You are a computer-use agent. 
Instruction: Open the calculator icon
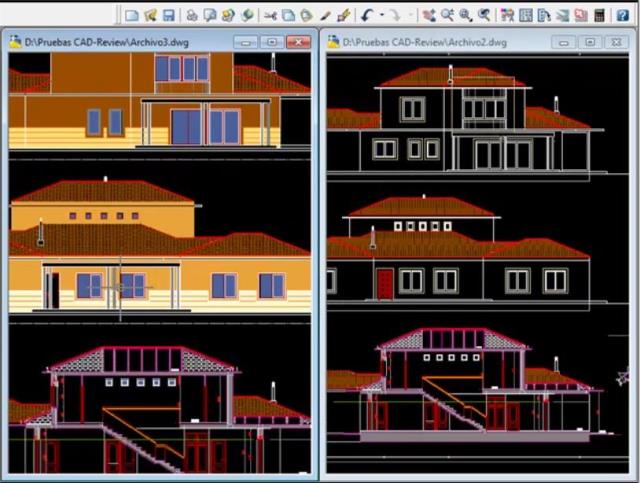(x=599, y=16)
